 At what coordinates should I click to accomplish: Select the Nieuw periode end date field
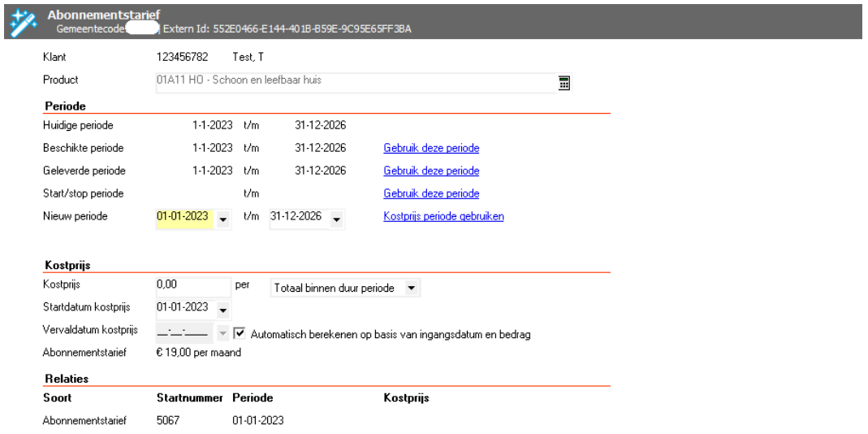click(x=298, y=217)
